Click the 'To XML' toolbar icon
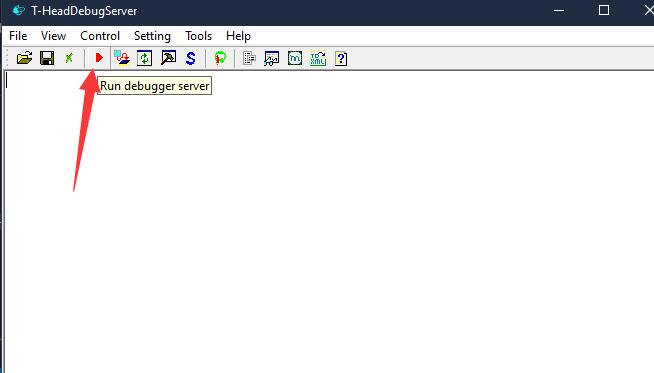 318,58
